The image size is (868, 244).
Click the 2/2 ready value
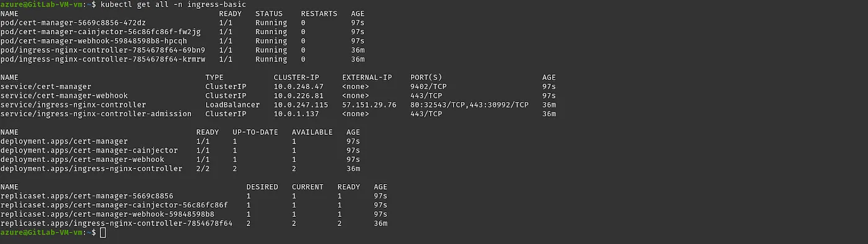(x=203, y=169)
